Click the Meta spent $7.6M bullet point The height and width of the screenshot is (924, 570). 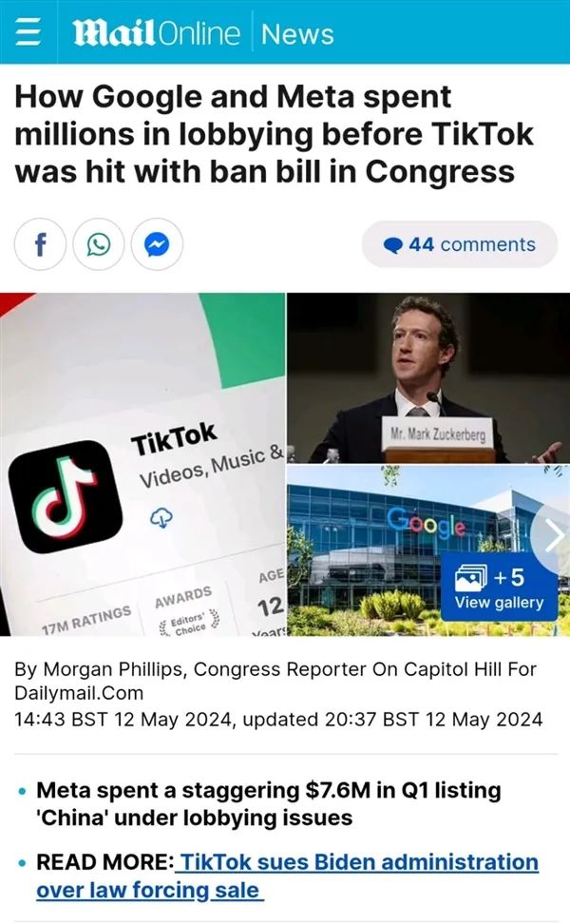coord(269,804)
